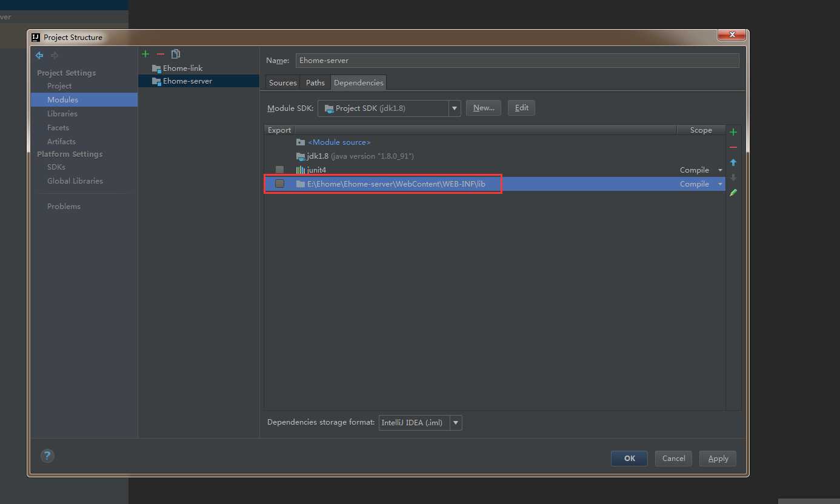
Task: Add a dependency using green plus
Action: [733, 132]
